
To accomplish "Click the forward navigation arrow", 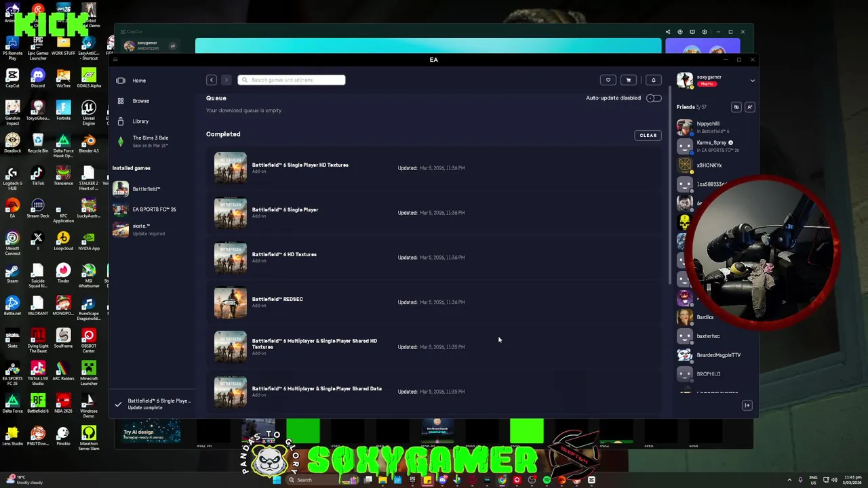I will point(226,80).
